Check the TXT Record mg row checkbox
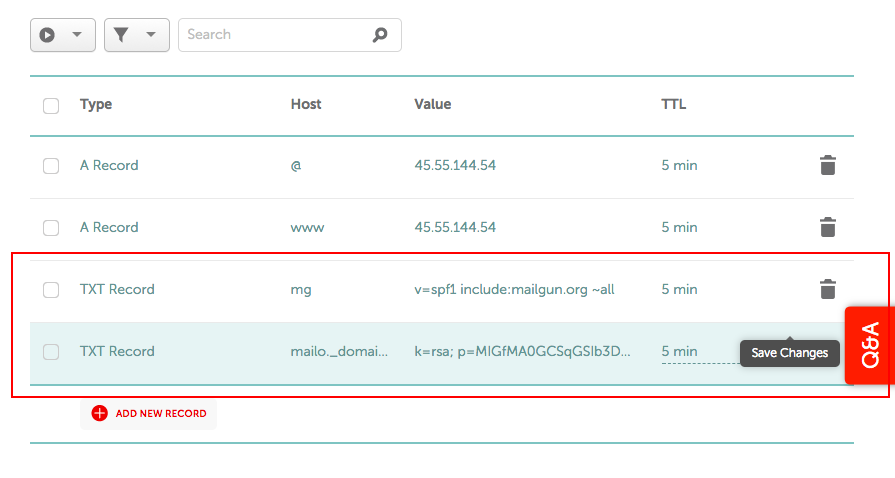This screenshot has height=478, width=895. [x=51, y=290]
